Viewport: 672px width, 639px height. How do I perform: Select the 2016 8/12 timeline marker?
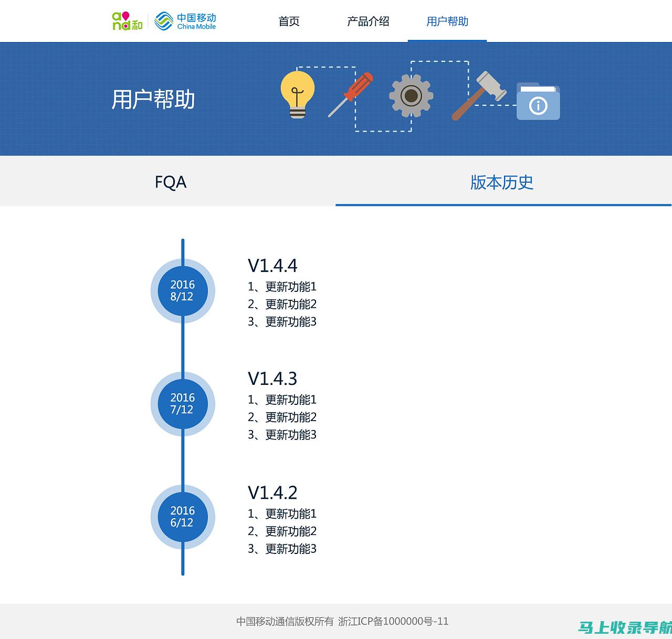(183, 291)
